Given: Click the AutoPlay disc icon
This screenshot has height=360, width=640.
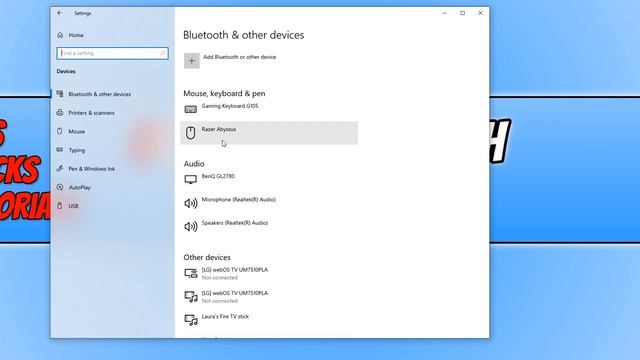Looking at the screenshot, I should point(60,187).
